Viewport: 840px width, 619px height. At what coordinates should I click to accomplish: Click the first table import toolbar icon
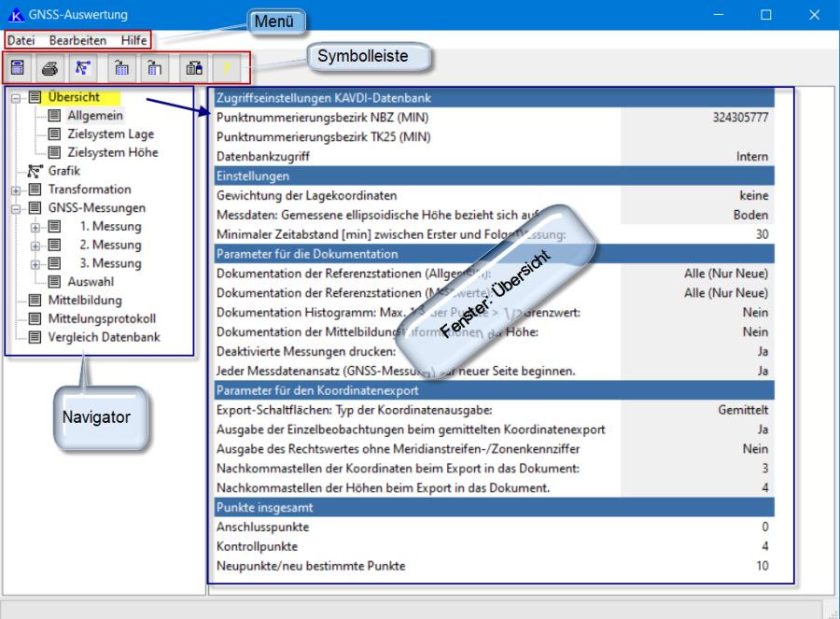(x=122, y=67)
